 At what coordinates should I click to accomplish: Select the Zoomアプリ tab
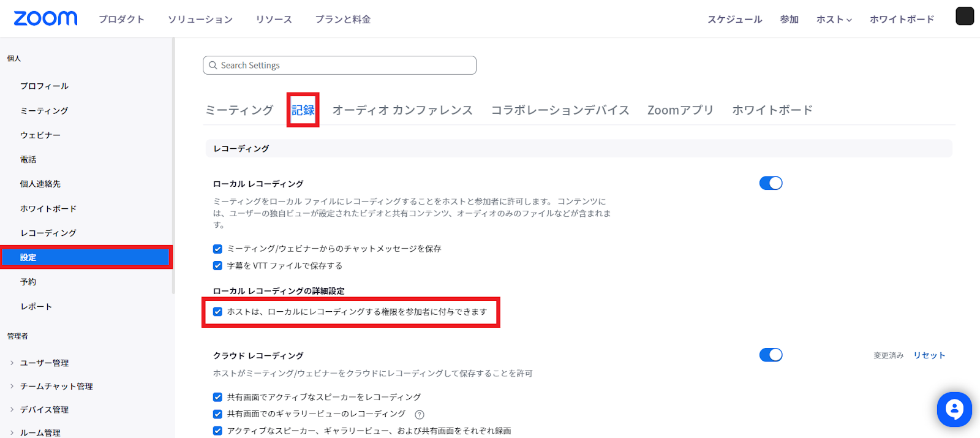(x=680, y=110)
